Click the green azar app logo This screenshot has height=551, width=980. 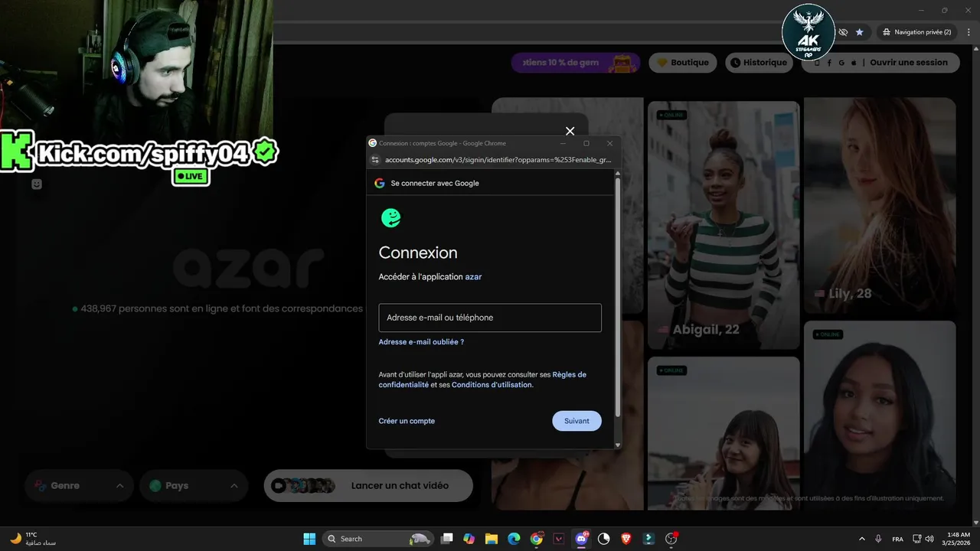tap(390, 218)
